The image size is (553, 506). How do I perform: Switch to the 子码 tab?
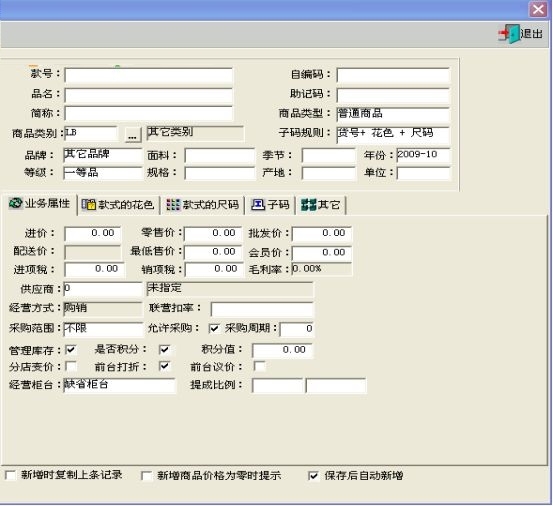[270, 205]
